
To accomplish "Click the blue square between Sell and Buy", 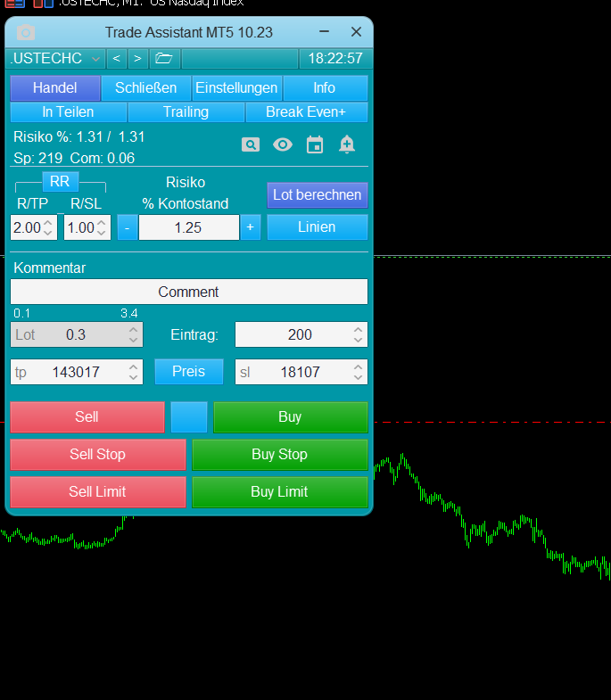I will point(189,417).
